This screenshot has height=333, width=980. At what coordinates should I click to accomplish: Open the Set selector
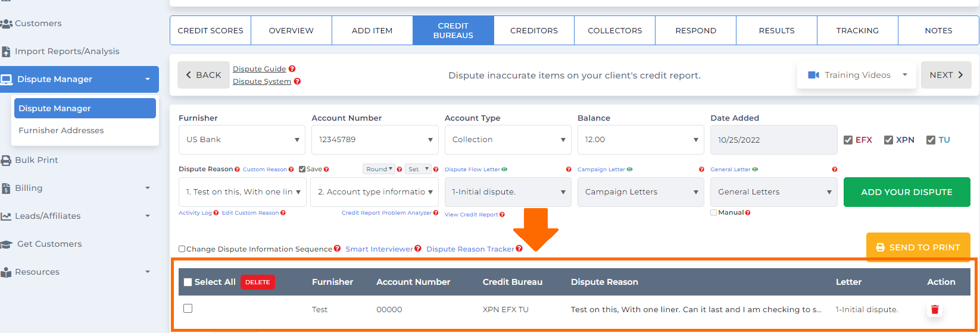coord(418,169)
